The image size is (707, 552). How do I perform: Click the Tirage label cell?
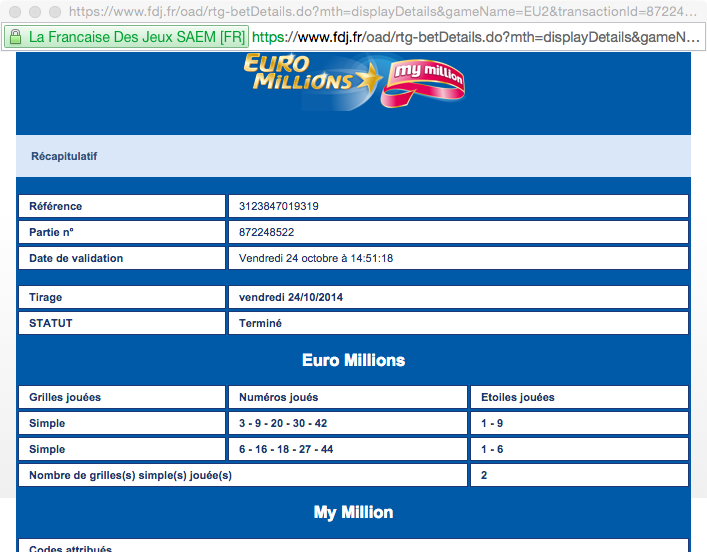122,297
